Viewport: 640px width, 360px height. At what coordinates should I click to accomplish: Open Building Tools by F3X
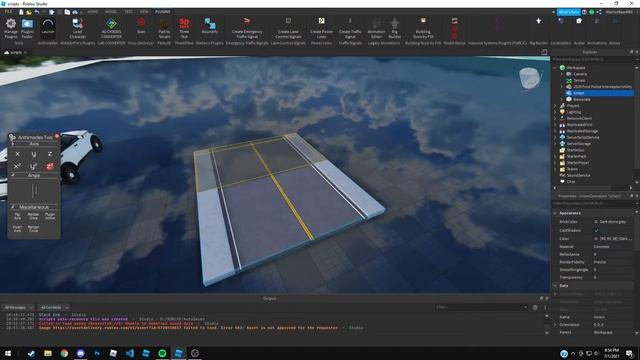tap(423, 28)
